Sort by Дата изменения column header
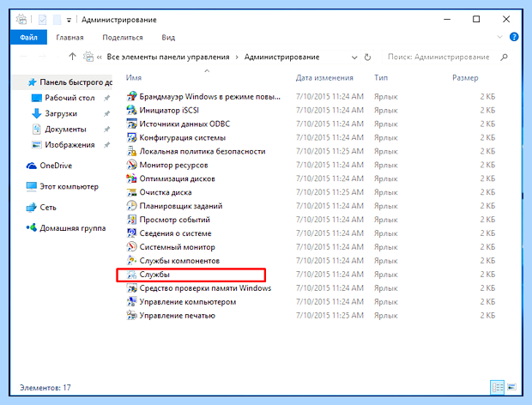The height and width of the screenshot is (405, 532). tap(324, 78)
